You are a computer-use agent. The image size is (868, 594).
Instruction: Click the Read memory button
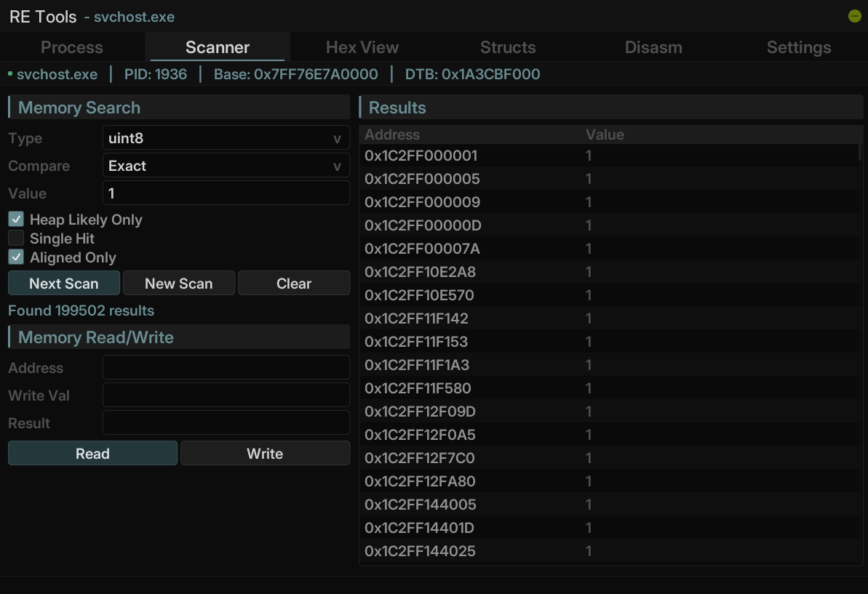(x=92, y=454)
